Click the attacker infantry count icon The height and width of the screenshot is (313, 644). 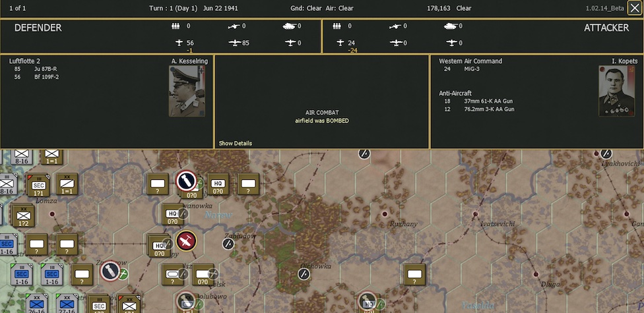[x=337, y=26]
